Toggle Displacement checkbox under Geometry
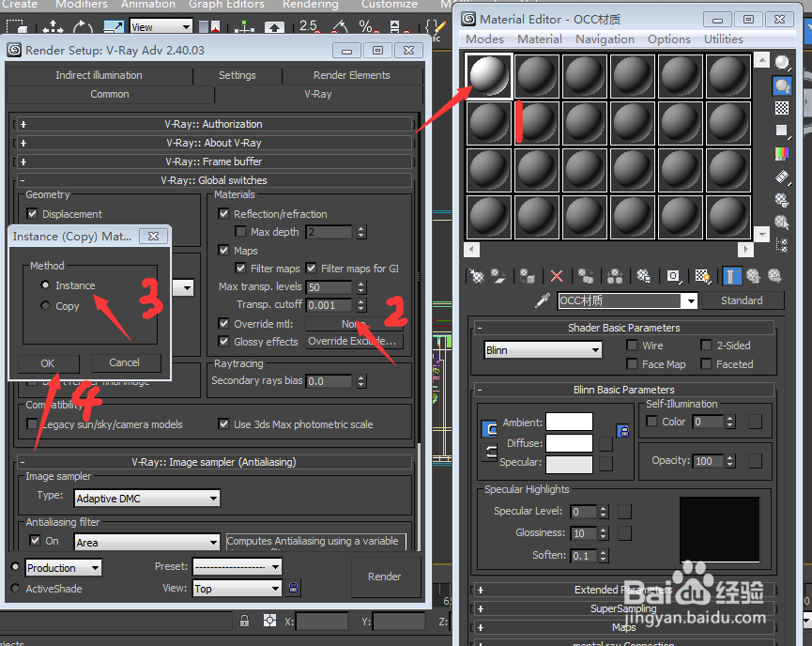 [32, 213]
